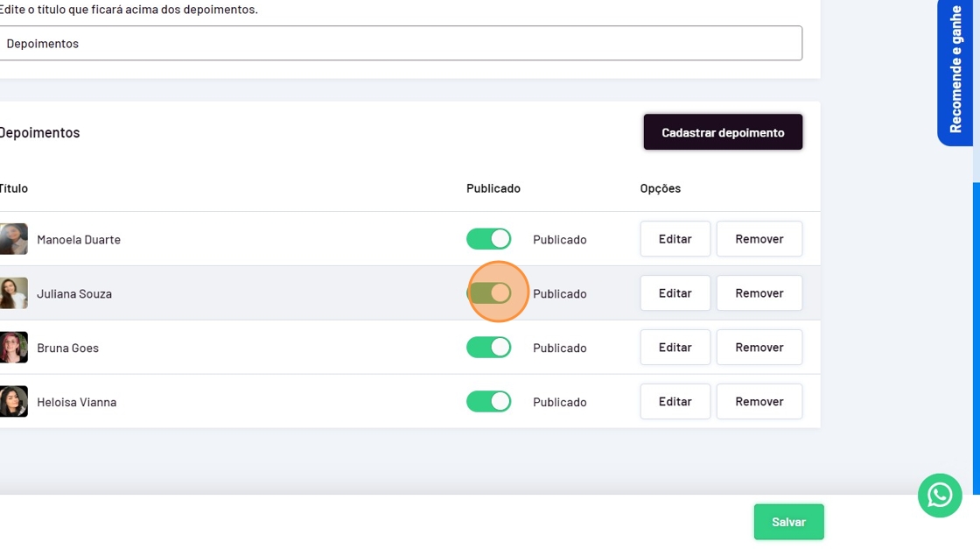
Task: Click Editar for Juliana Souza
Action: (675, 293)
